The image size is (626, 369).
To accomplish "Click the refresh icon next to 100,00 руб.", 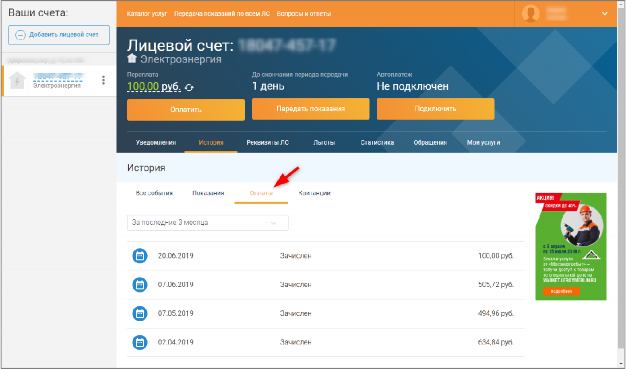I will pyautogui.click(x=190, y=87).
